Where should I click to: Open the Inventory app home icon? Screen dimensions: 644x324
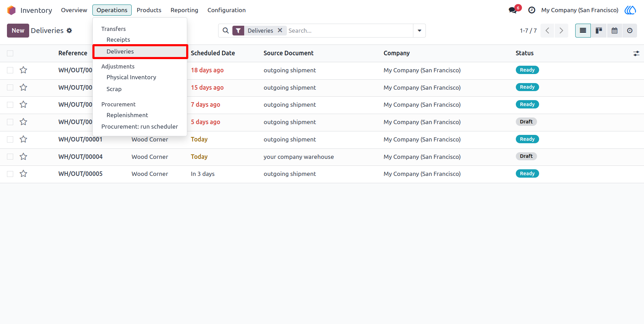point(11,10)
